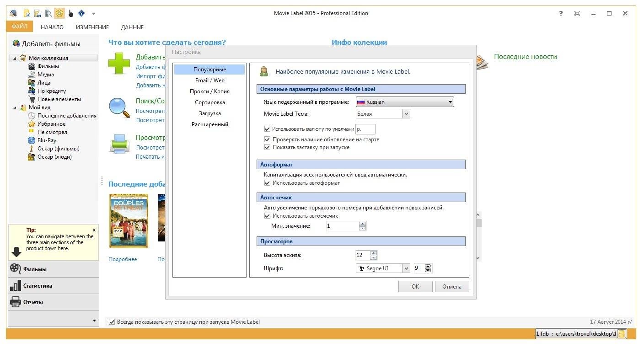
Task: Select Сортировка settings category
Action: [x=209, y=102]
